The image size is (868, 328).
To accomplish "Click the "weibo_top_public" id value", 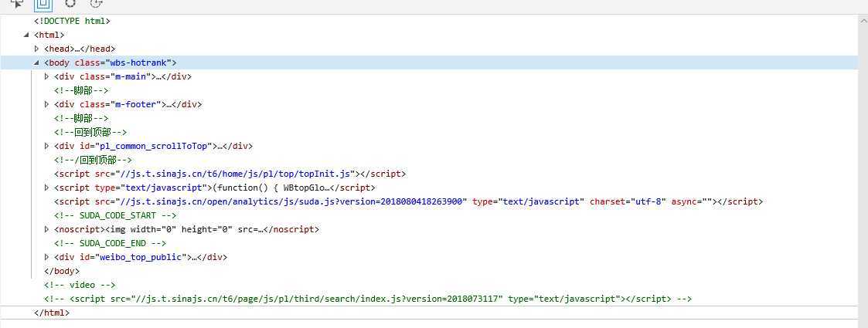I will [141, 257].
